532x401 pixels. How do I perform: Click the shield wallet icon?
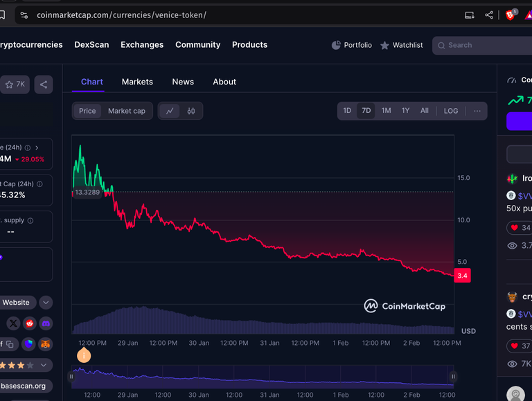(29, 344)
